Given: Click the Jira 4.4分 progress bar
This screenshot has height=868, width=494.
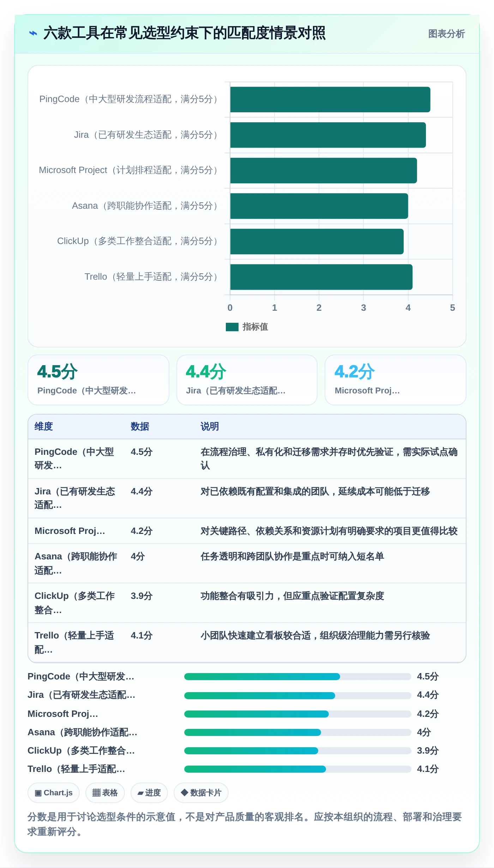Looking at the screenshot, I should pos(297,695).
